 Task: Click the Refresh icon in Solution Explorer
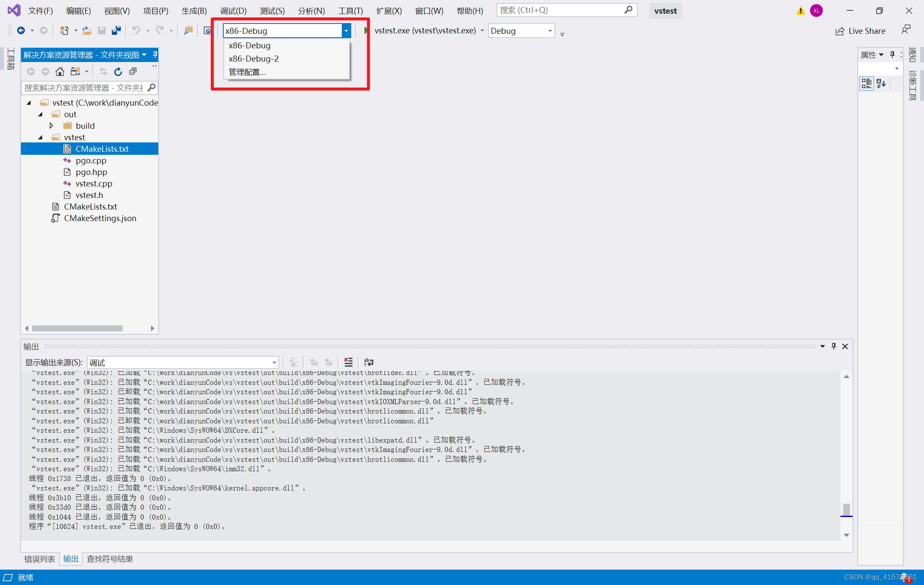pyautogui.click(x=118, y=71)
